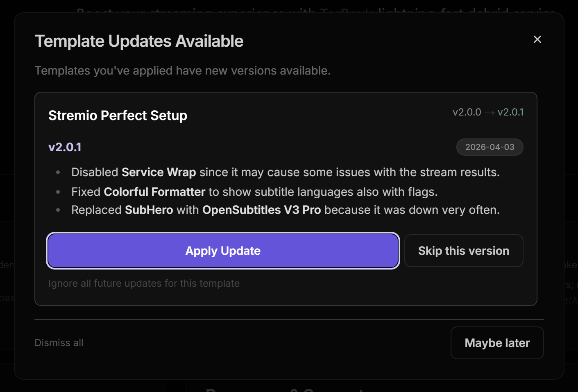Select the new versions available description text
578x392 pixels.
tap(183, 70)
